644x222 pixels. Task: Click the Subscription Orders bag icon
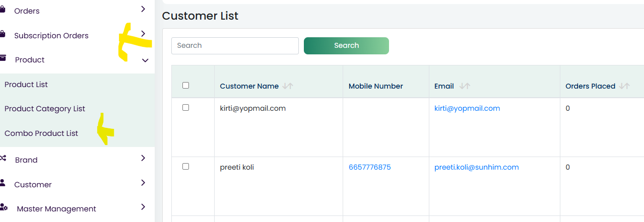click(x=3, y=35)
